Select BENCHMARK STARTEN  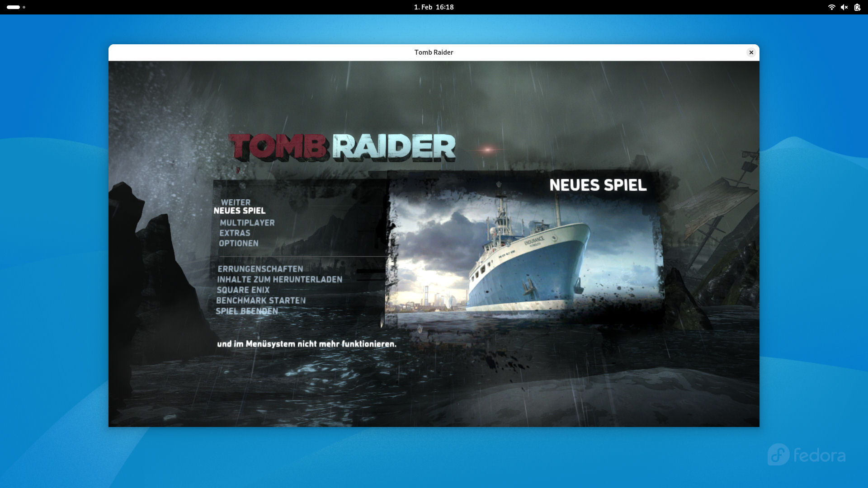(x=261, y=300)
